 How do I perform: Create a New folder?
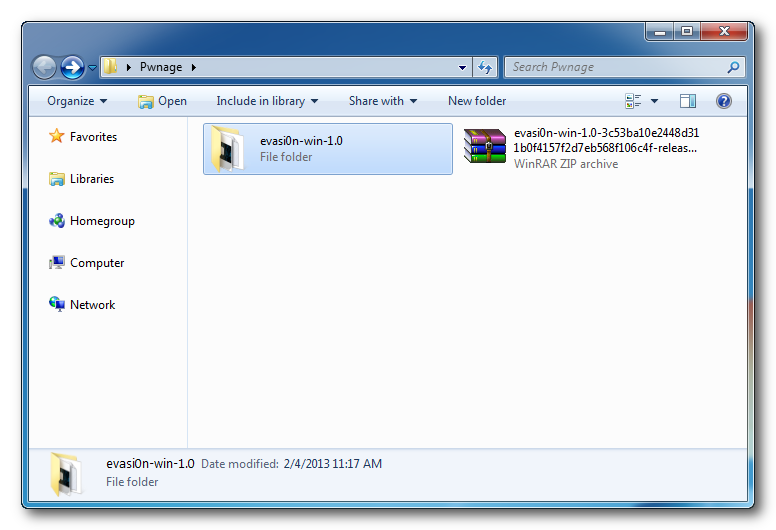477,101
